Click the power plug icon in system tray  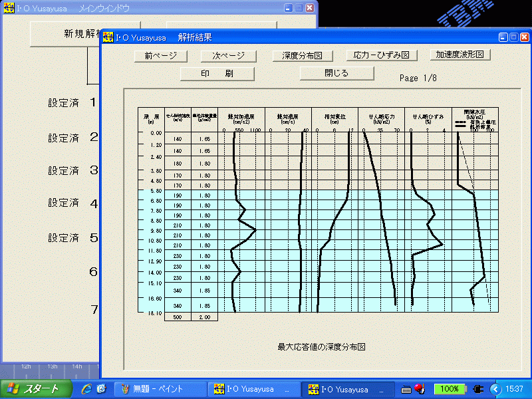click(x=478, y=389)
